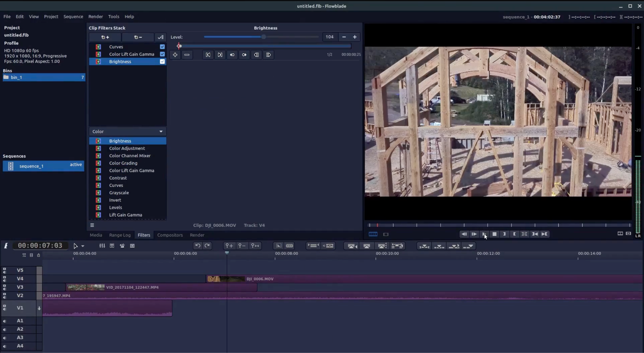Add a keyframe with the plus icon
644x353 pixels.
pos(175,55)
